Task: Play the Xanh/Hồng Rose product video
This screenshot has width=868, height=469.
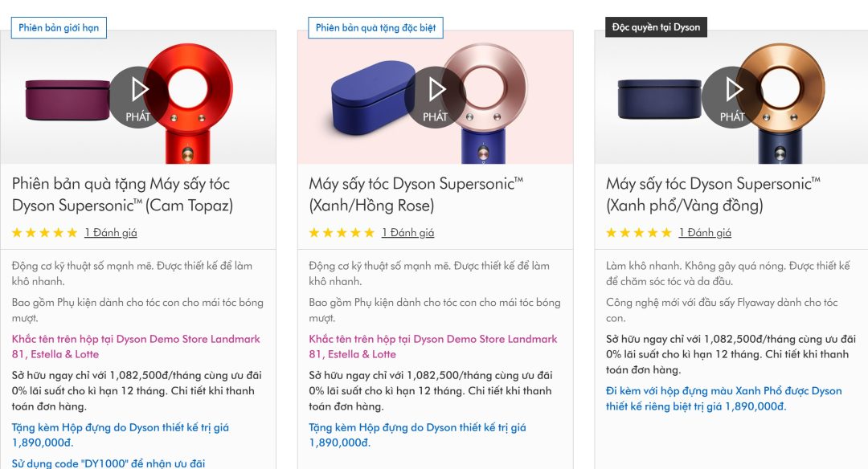Action: coord(436,97)
